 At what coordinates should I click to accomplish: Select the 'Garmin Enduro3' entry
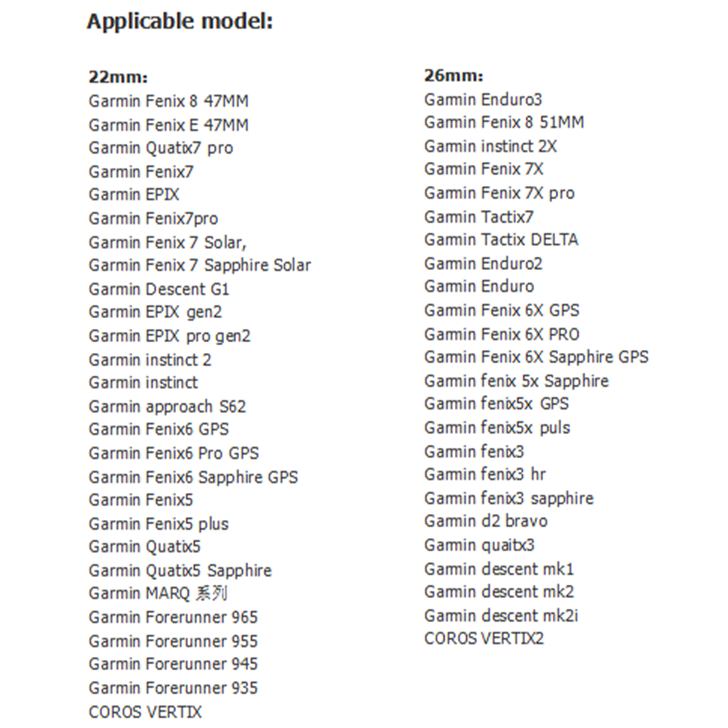tap(483, 99)
